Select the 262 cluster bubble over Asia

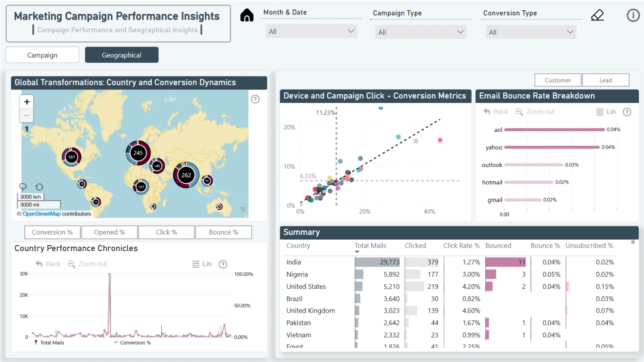click(x=186, y=175)
